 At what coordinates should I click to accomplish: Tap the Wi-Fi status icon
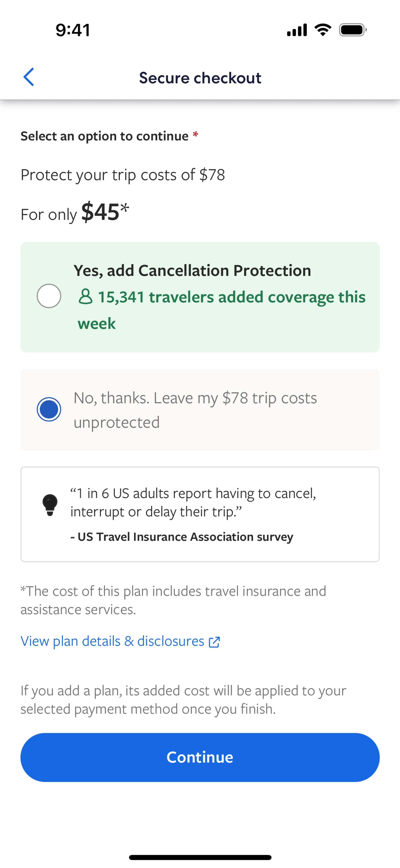click(322, 30)
